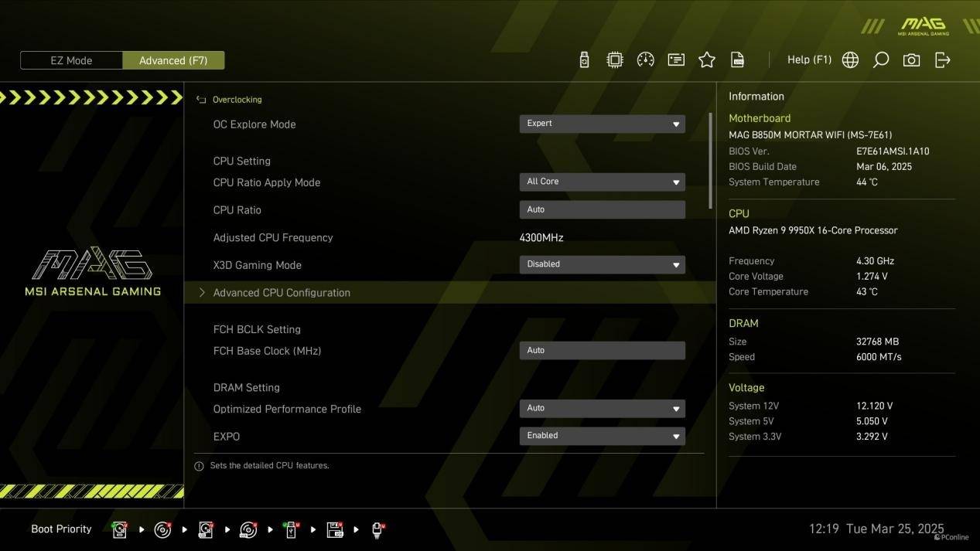Open Optimized Performance Profile dropdown

[x=602, y=408]
